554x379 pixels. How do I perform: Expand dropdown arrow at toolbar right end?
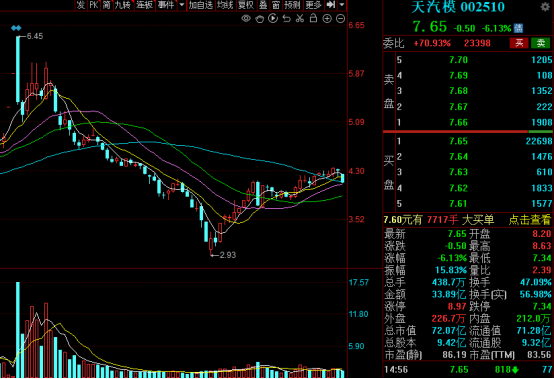point(342,5)
